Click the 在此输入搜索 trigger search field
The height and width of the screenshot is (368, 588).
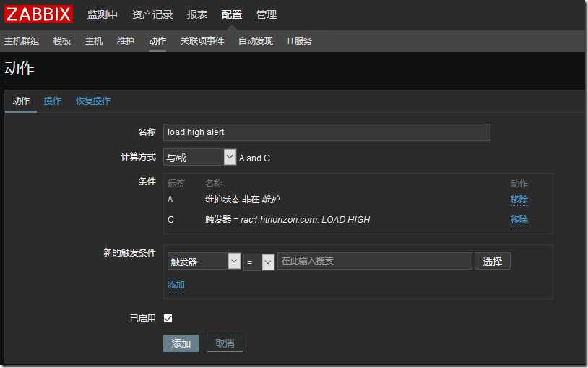coord(375,261)
